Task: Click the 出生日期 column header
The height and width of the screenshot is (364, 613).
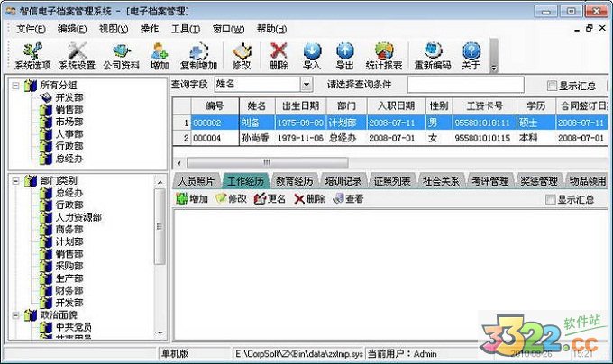Action: pos(300,105)
